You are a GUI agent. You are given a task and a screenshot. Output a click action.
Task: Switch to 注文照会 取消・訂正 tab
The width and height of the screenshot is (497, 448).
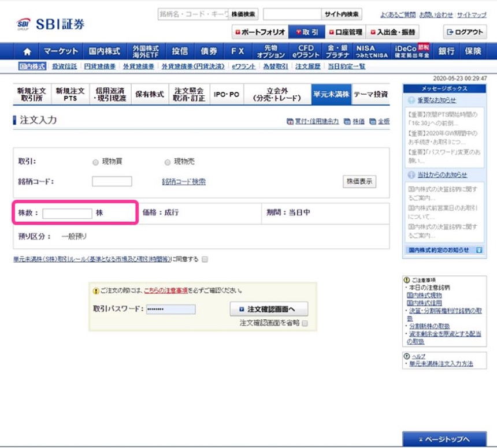(x=189, y=94)
